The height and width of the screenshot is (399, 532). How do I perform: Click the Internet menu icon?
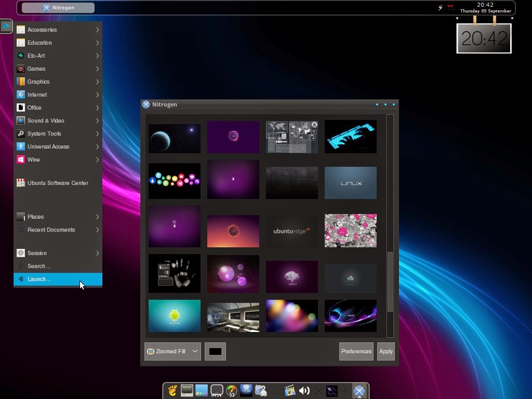21,95
